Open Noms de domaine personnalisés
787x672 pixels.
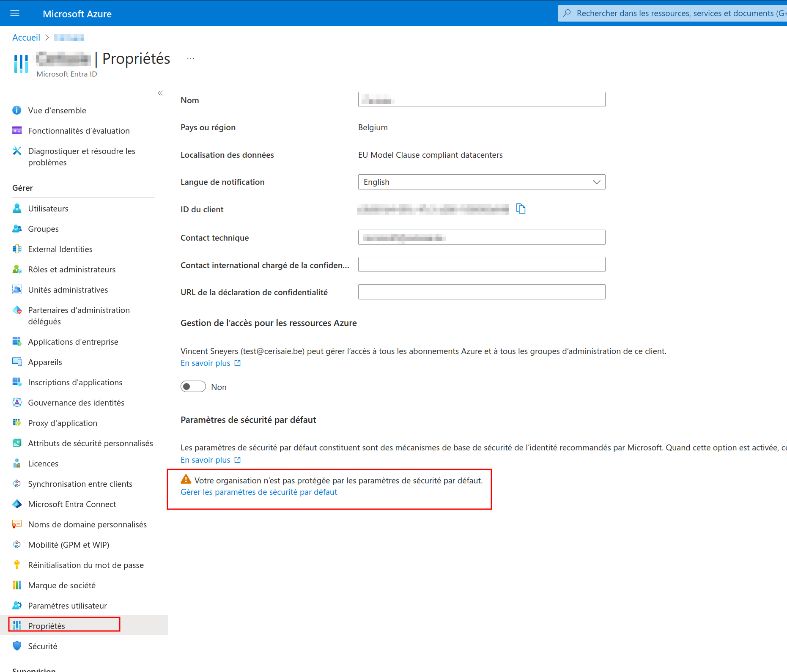tap(87, 524)
